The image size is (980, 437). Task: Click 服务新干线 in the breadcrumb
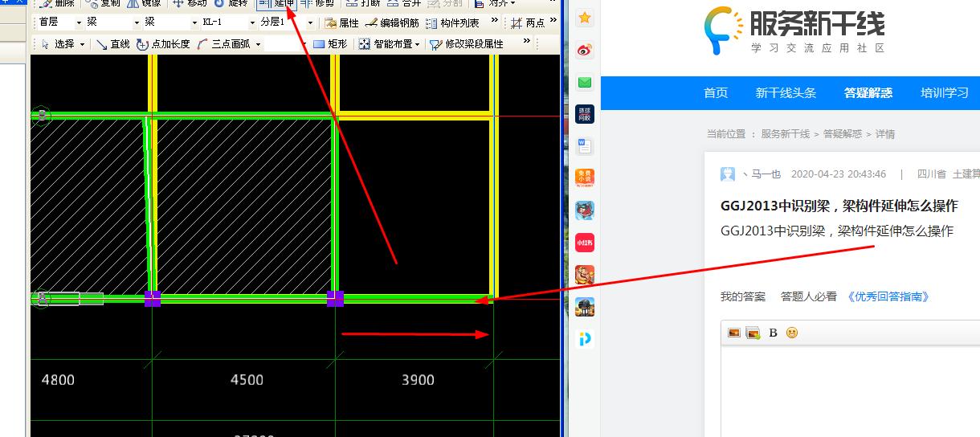(785, 134)
